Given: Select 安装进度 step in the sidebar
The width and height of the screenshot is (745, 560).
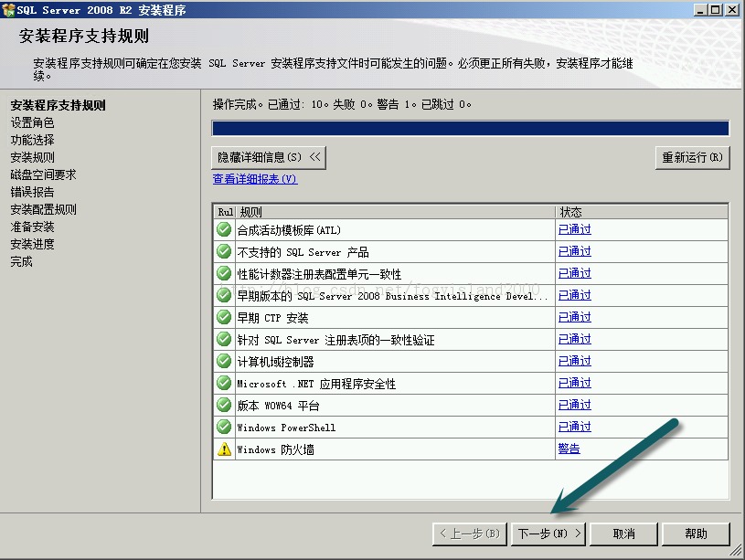Looking at the screenshot, I should point(32,244).
